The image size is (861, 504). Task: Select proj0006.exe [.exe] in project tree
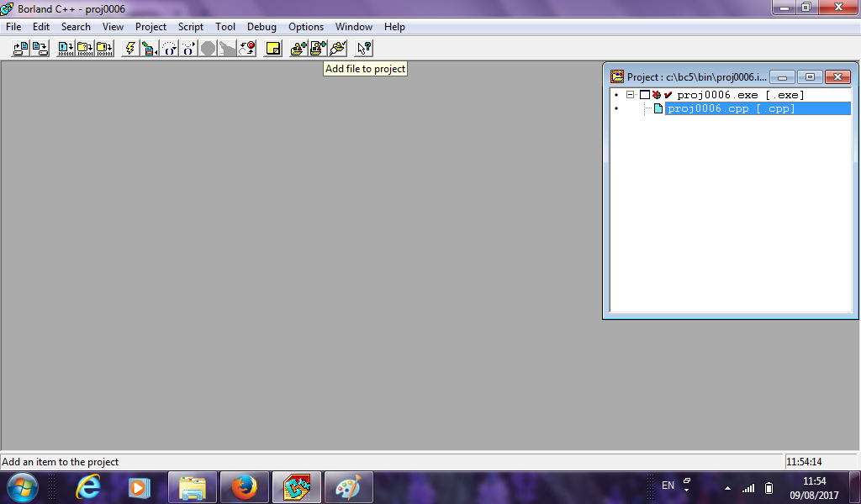pos(740,95)
